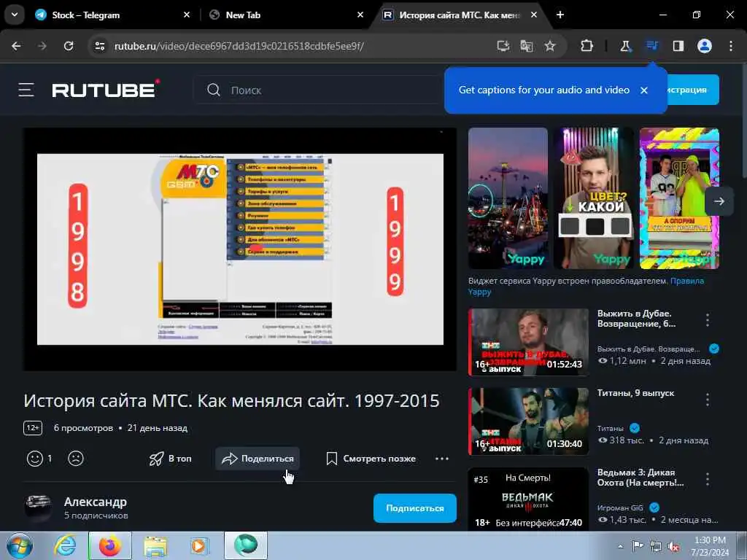Click the install app icon in address bar
Viewport: 747px width, 560px height.
pos(503,46)
